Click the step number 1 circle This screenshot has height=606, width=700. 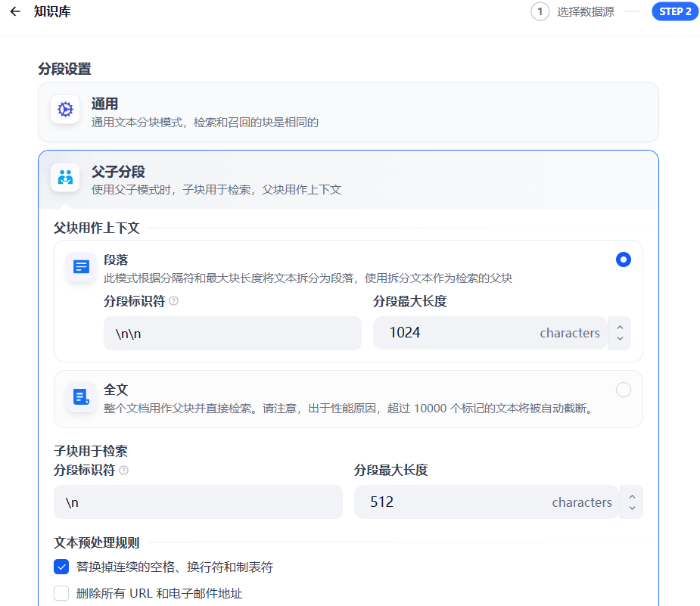coord(540,11)
